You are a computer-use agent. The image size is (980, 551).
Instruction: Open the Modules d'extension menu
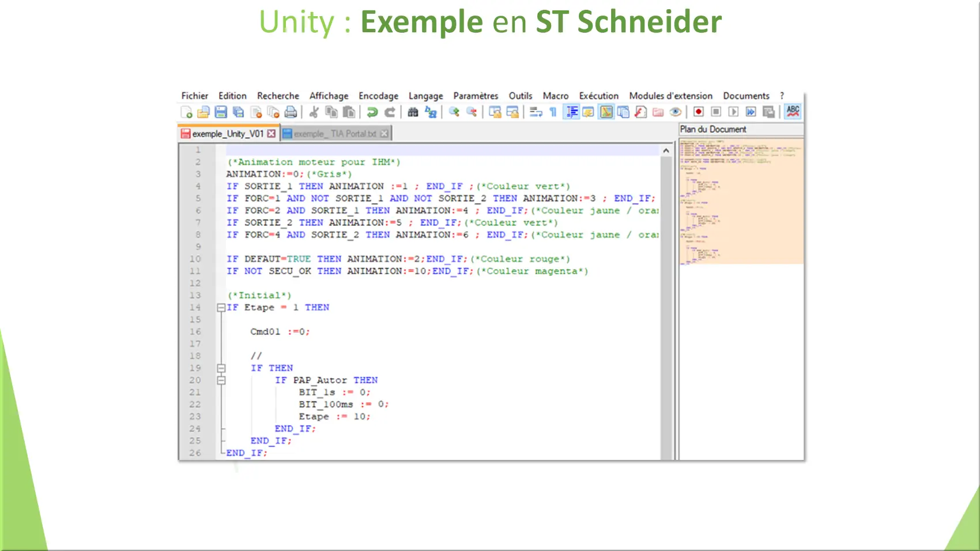pos(671,96)
